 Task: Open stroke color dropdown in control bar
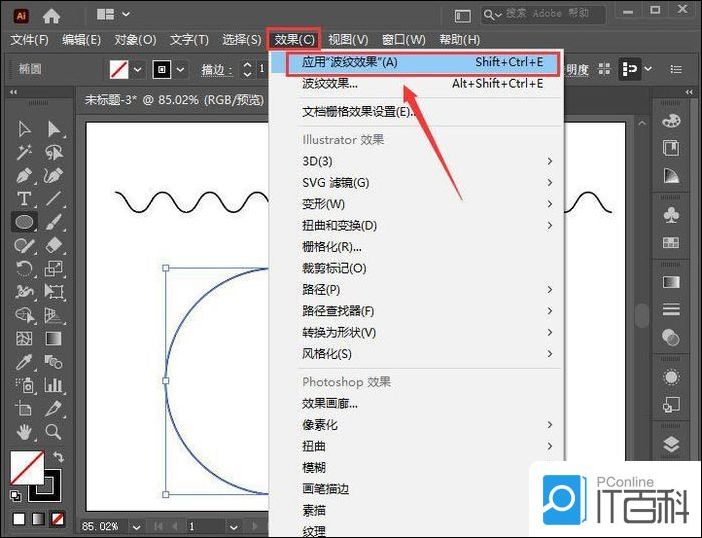[x=180, y=70]
